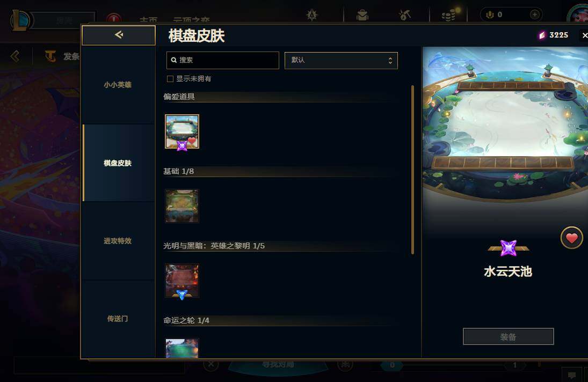588x382 pixels.
Task: Click the dropdown arrows on 默认 selector
Action: tap(390, 60)
